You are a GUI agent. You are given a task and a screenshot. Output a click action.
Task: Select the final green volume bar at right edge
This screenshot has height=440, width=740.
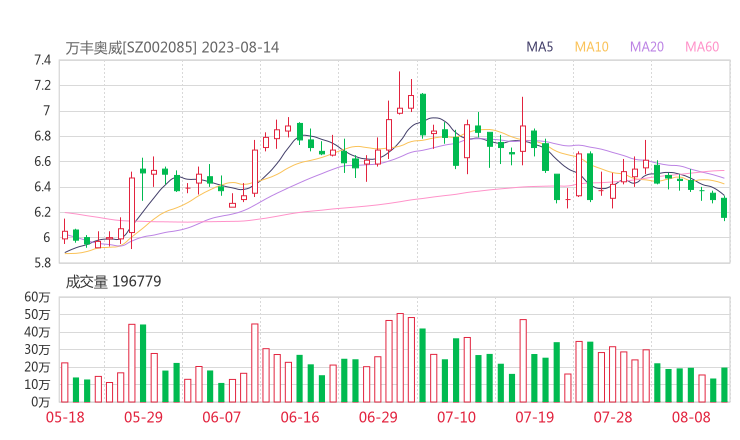[724, 385]
